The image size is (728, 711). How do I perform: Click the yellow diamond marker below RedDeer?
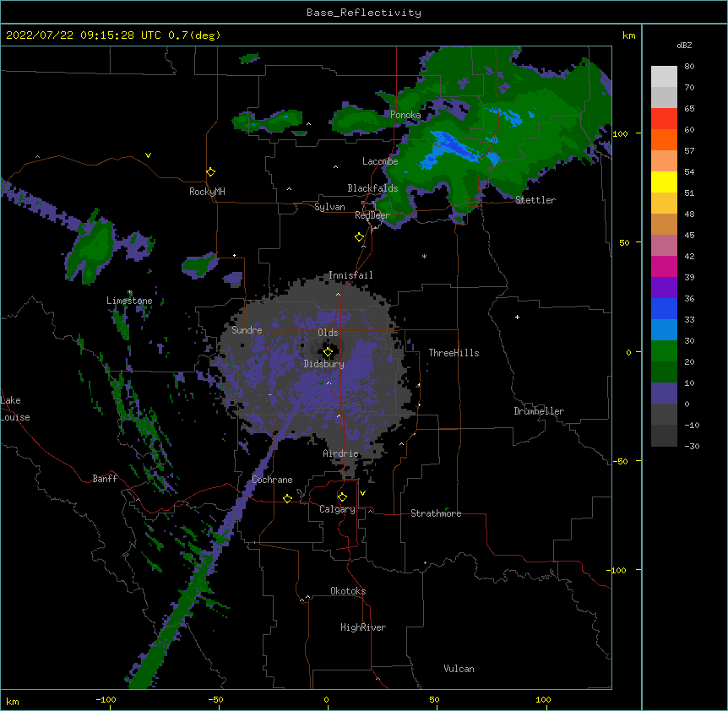click(x=360, y=237)
